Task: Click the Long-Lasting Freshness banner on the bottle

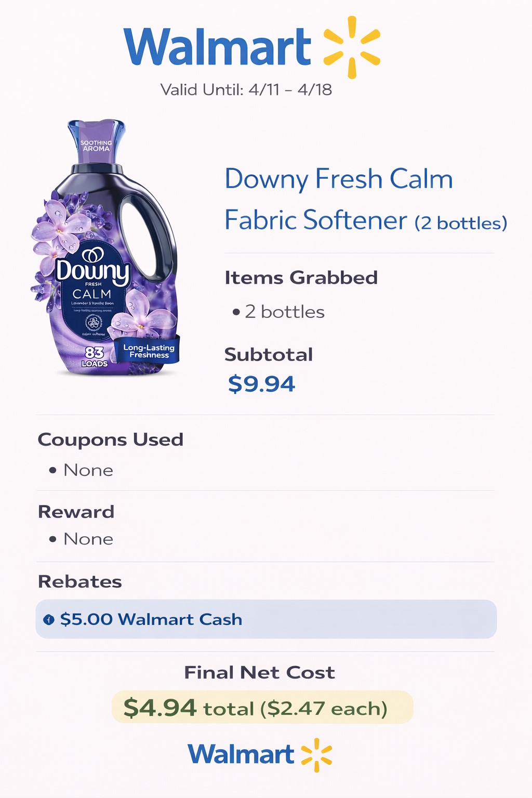Action: [x=149, y=351]
